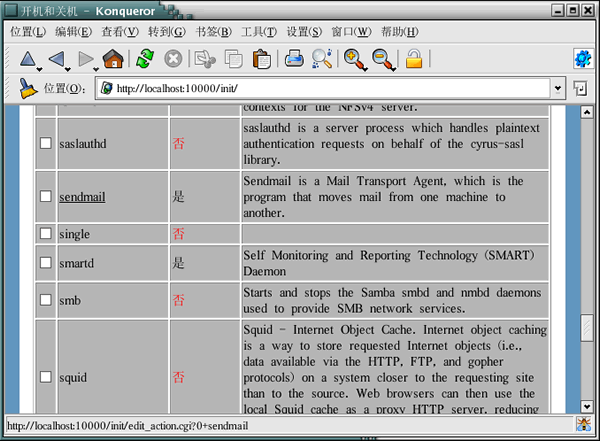Image resolution: width=600 pixels, height=441 pixels.
Task: Open the squid service link
Action: tap(73, 378)
